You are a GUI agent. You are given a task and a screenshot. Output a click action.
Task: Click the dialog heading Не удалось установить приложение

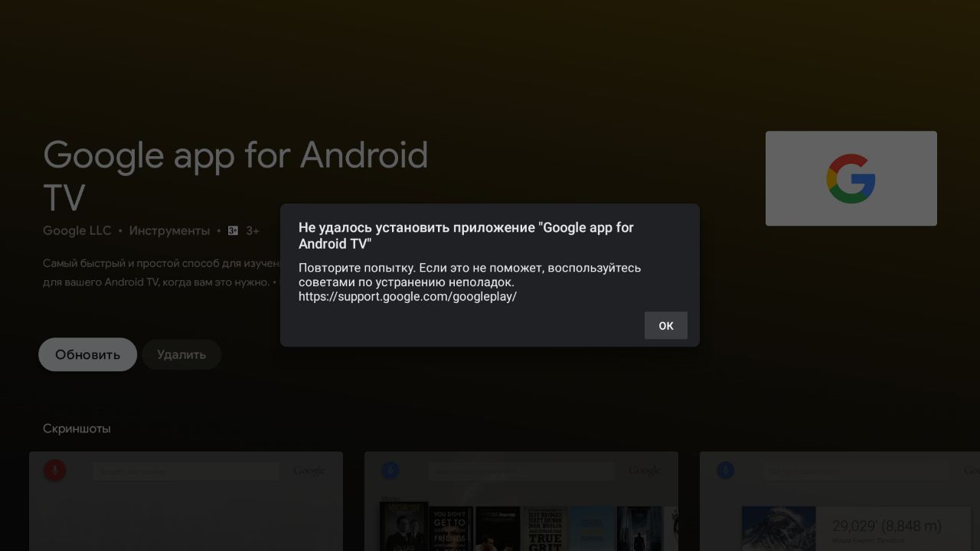(x=466, y=236)
